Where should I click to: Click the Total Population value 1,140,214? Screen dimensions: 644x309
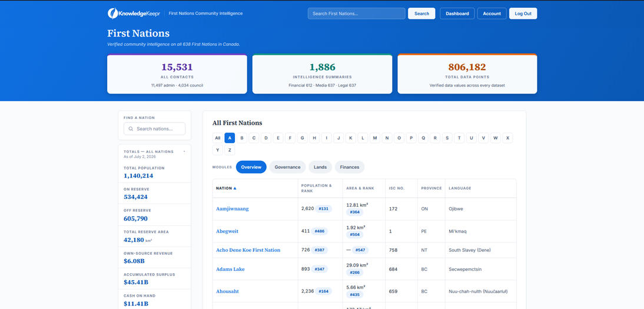pyautogui.click(x=138, y=176)
